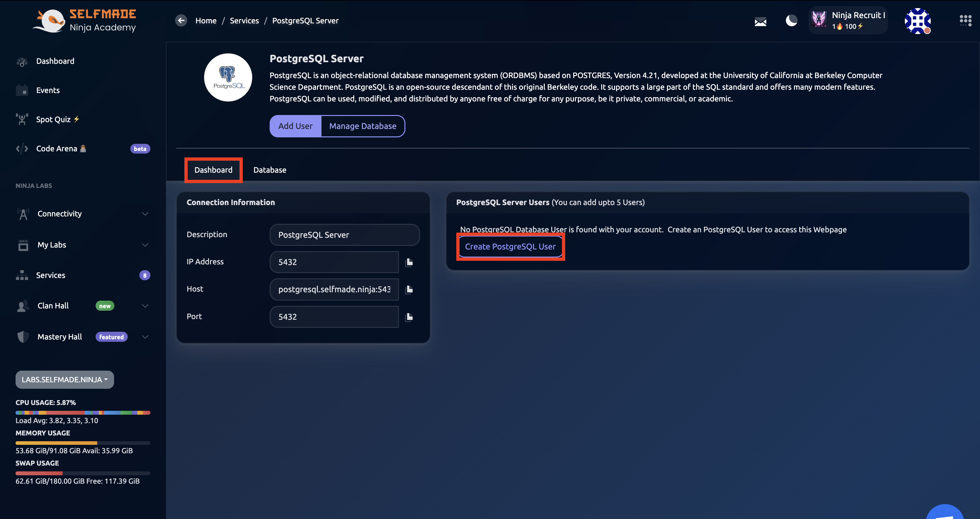Viewport: 980px width, 519px height.
Task: Click the Dashboard gauge sidebar icon
Action: [x=22, y=62]
